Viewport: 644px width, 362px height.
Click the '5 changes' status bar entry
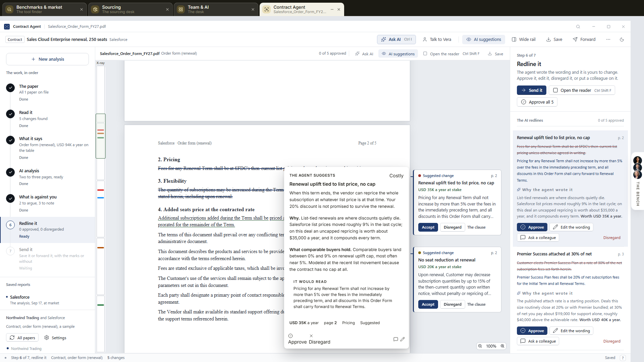116,358
